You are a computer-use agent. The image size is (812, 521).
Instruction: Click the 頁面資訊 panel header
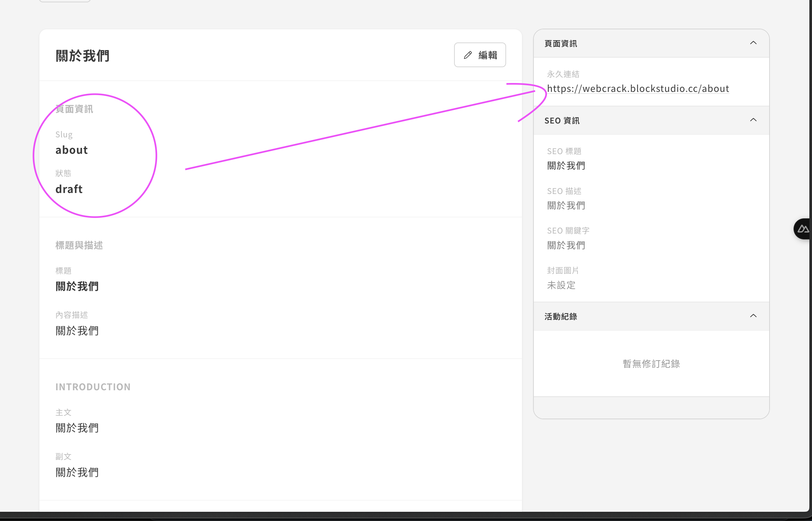click(561, 44)
